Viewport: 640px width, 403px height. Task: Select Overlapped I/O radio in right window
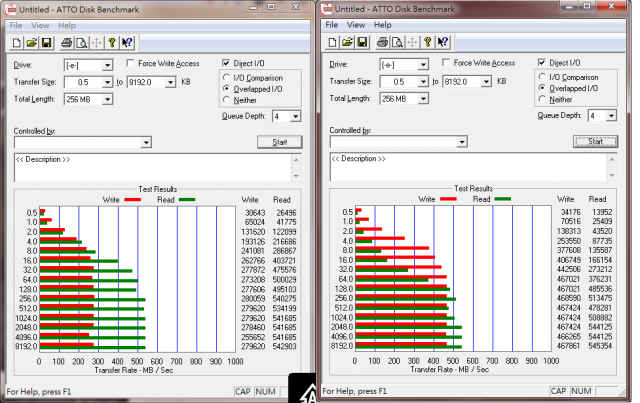click(x=542, y=87)
